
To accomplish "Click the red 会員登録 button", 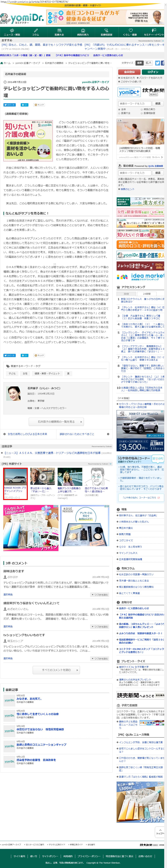I will pos(129,72).
